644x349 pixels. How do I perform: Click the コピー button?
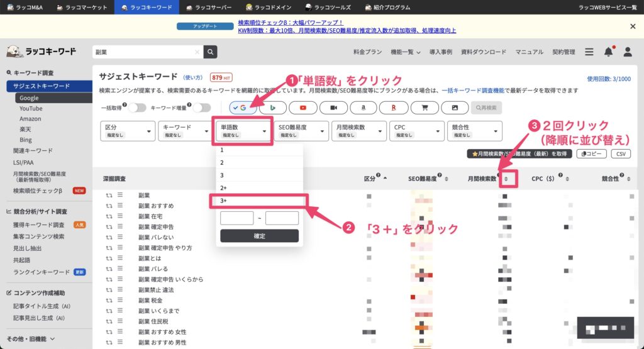click(591, 153)
